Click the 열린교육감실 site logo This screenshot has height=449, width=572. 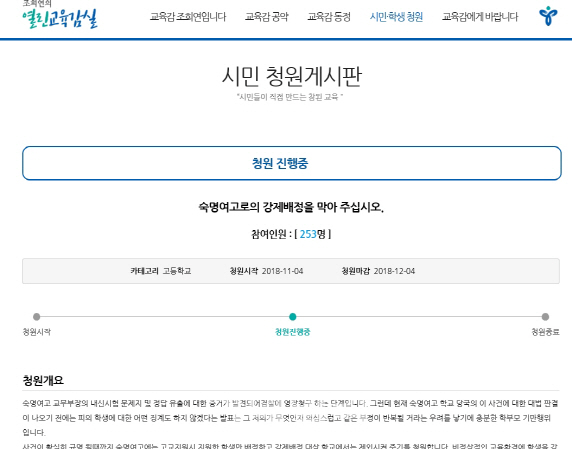(60, 18)
